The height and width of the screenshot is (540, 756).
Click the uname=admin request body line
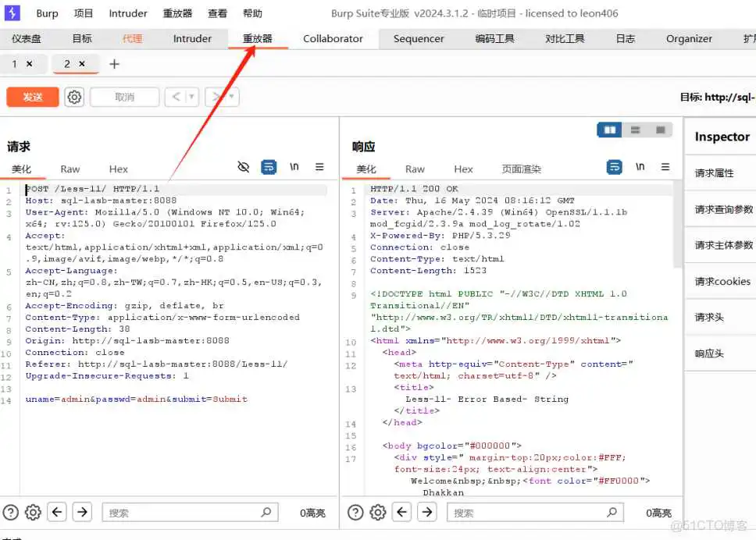point(137,399)
